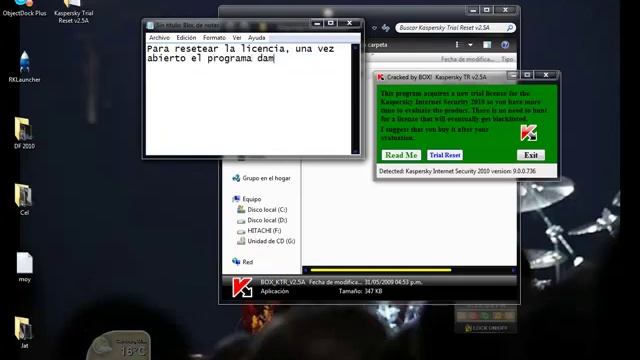
Task: Minimize the Notepad window
Action: [317, 23]
